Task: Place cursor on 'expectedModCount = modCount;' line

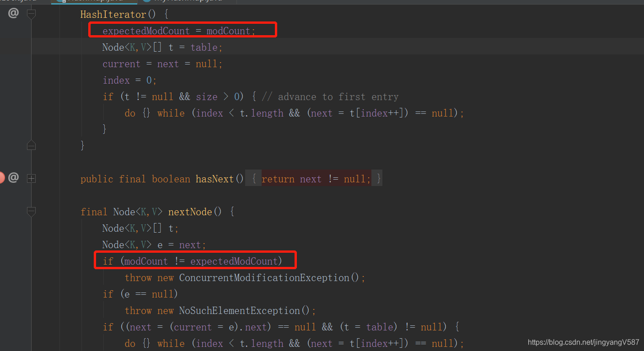Action: pyautogui.click(x=179, y=31)
